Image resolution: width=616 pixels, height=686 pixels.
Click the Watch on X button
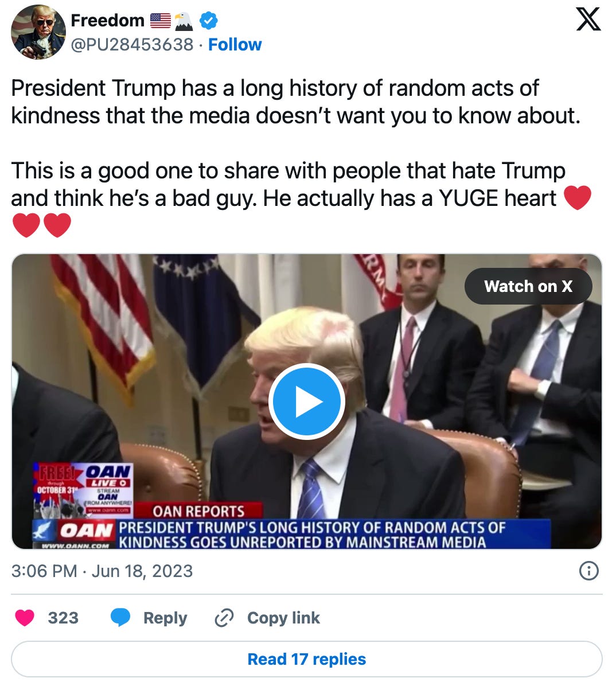click(528, 286)
